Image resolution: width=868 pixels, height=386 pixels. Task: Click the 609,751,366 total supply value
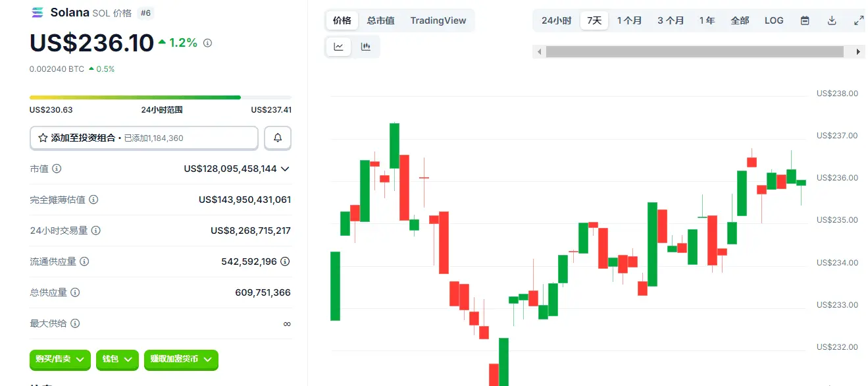263,292
